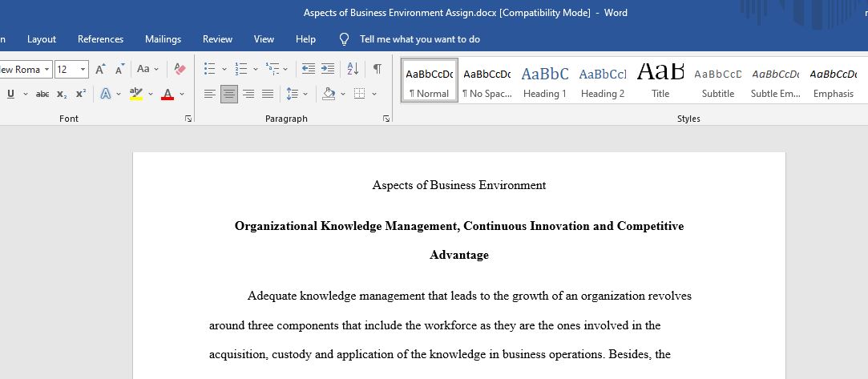Apply yellow text highlight color

coord(136,94)
